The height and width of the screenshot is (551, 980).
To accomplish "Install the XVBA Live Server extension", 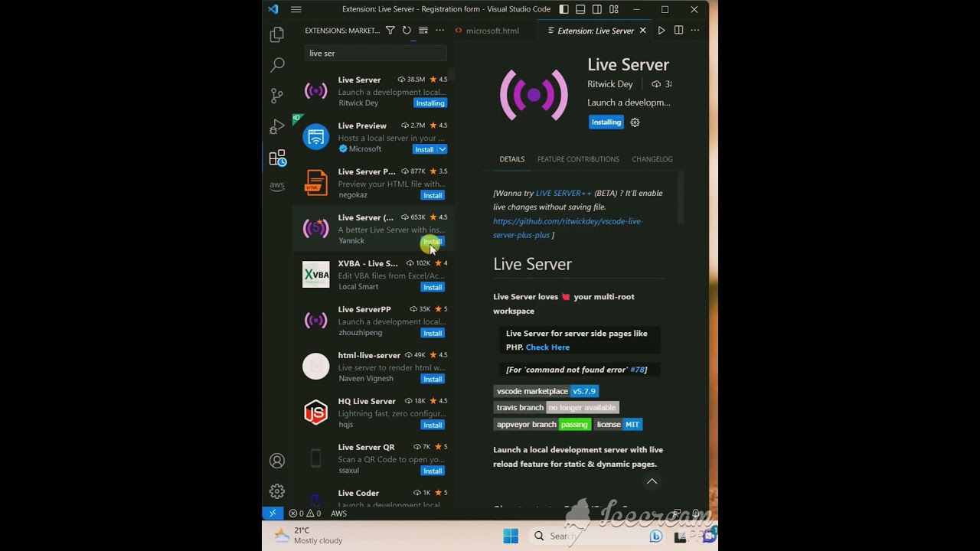I will 433,287.
